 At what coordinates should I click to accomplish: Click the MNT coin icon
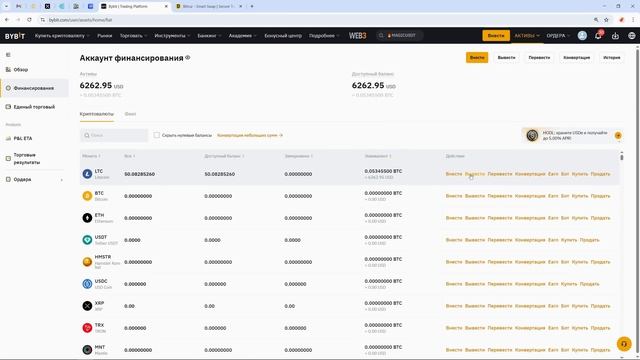pos(87,350)
